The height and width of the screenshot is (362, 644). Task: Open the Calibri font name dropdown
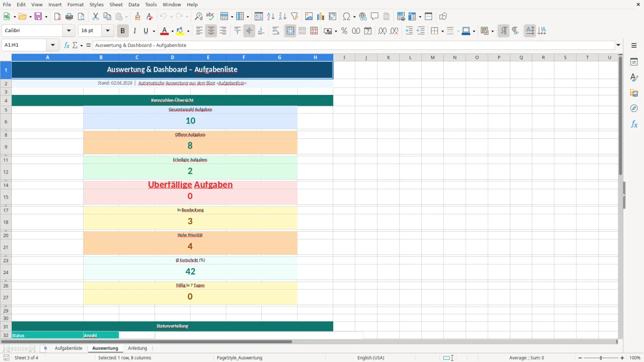point(69,31)
